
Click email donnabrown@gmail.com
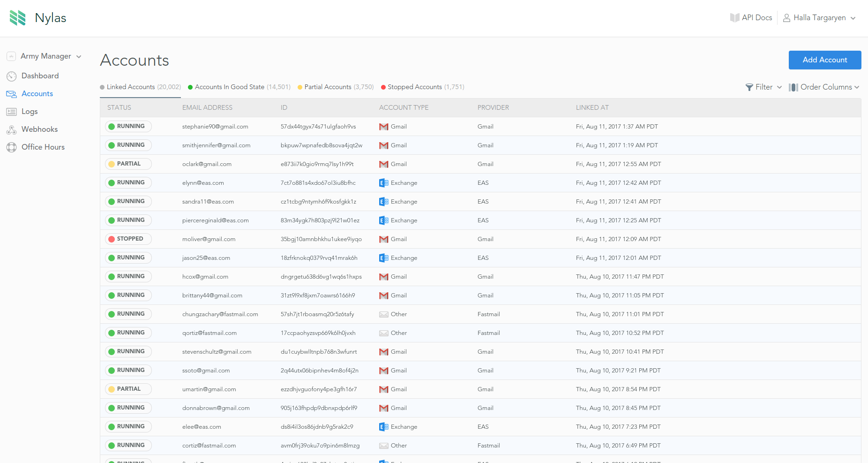pos(216,408)
